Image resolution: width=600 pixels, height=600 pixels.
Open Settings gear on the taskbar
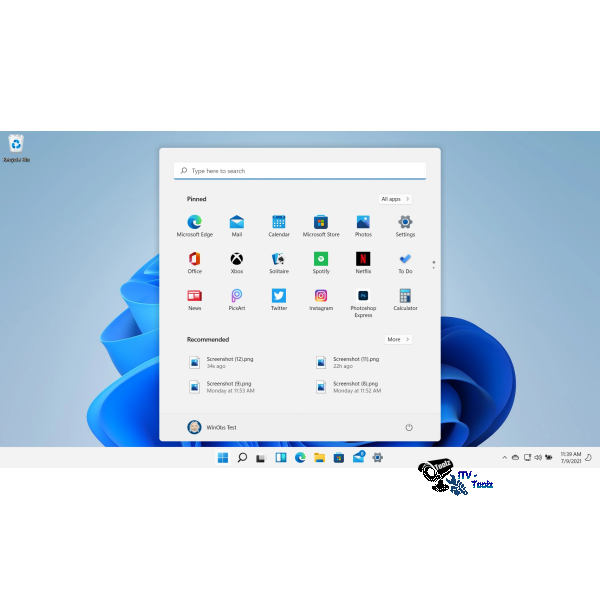(377, 457)
